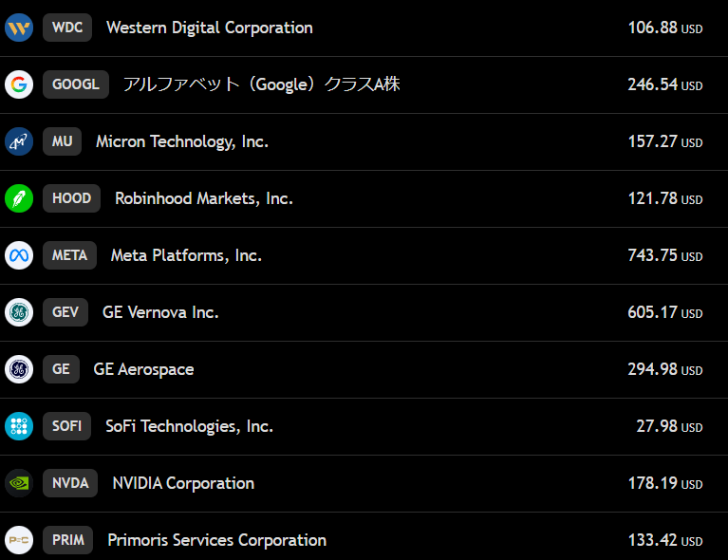Viewport: 728px width, 560px height.
Task: Open the Micron Technology, Inc. link
Action: coord(182,141)
